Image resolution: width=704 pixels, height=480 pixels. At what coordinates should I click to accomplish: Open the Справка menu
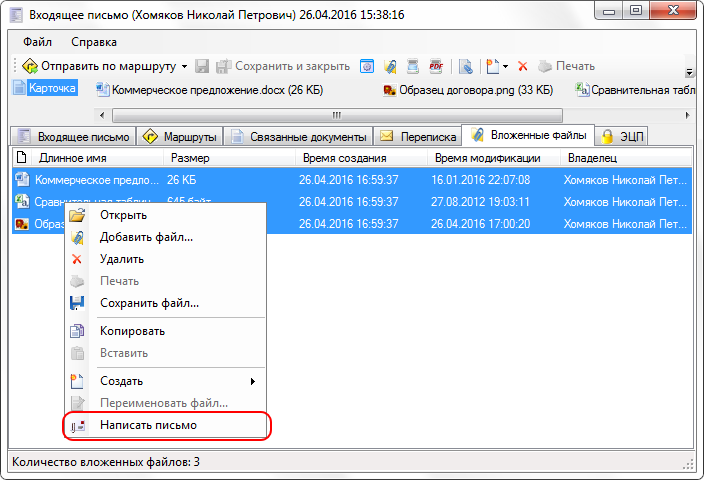pyautogui.click(x=94, y=42)
